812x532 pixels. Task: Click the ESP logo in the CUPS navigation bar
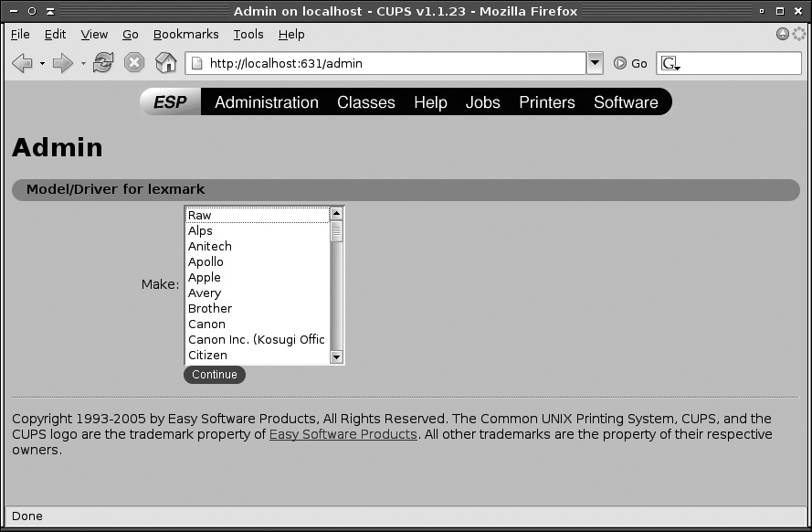(170, 101)
